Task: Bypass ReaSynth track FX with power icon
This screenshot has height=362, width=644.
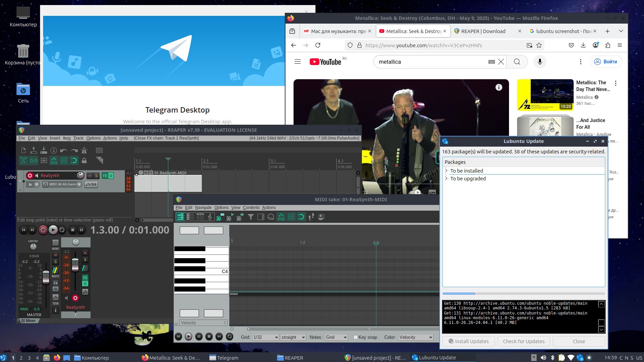Action: (111, 176)
